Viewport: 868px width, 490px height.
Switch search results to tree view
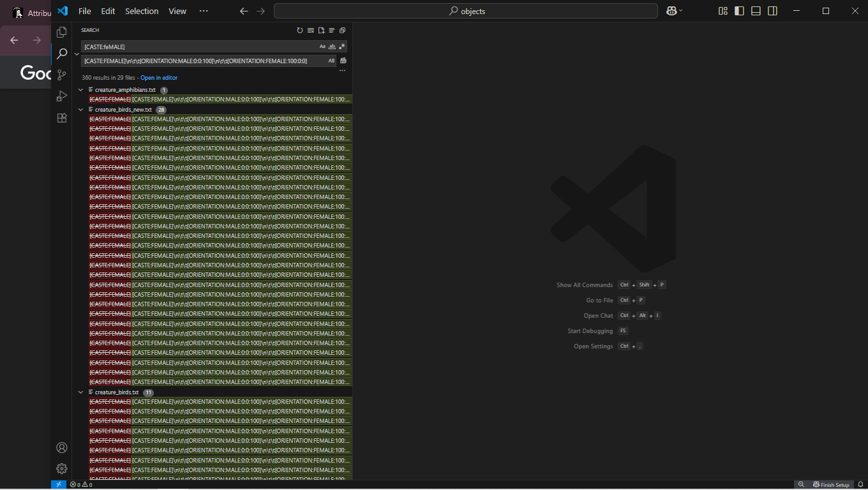click(332, 30)
